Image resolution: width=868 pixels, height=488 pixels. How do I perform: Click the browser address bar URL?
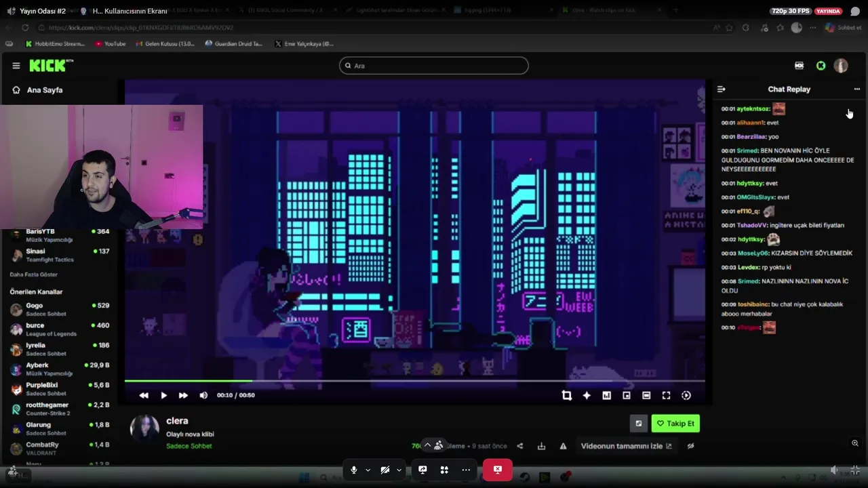click(141, 28)
